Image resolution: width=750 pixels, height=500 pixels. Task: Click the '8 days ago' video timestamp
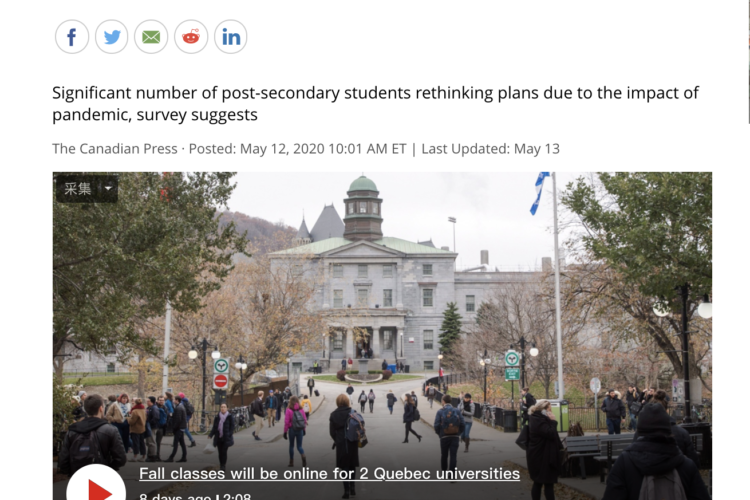[175, 496]
